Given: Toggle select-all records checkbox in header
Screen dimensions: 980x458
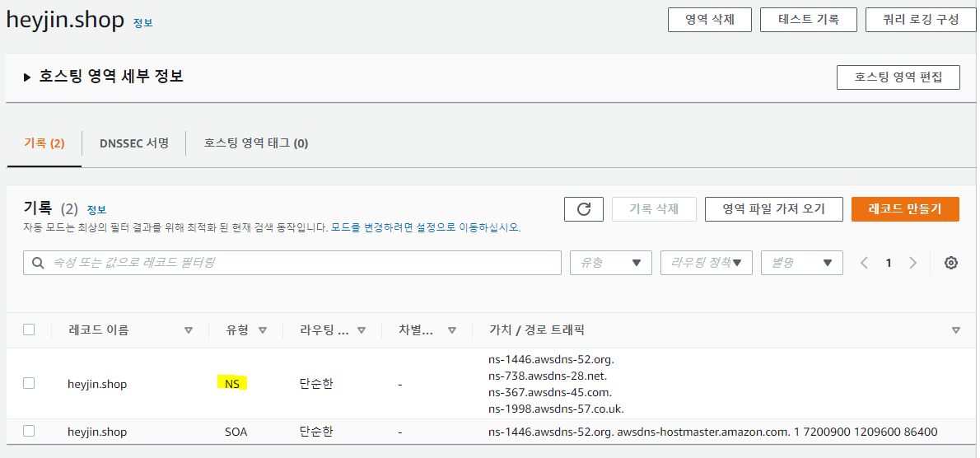Looking at the screenshot, I should pos(29,329).
